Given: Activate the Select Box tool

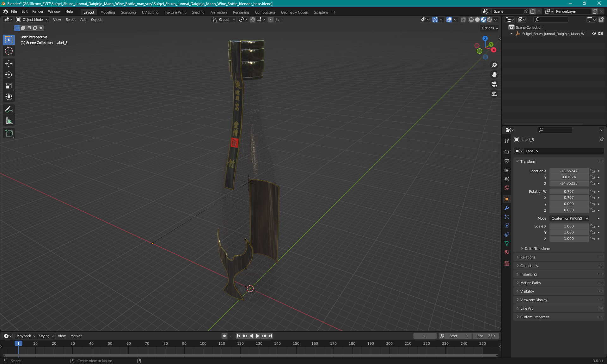Looking at the screenshot, I should (x=9, y=40).
